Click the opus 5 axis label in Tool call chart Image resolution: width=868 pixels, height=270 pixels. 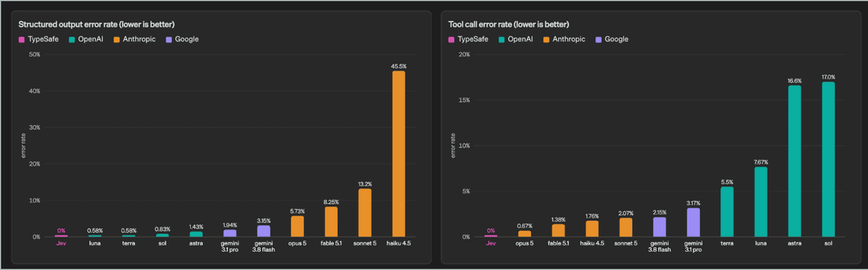tap(525, 245)
